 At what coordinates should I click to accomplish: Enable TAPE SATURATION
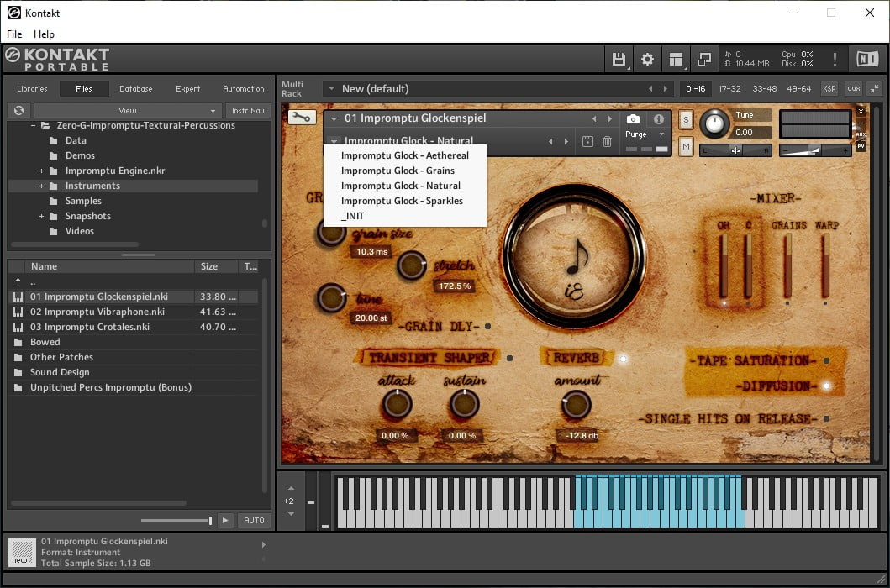(826, 360)
